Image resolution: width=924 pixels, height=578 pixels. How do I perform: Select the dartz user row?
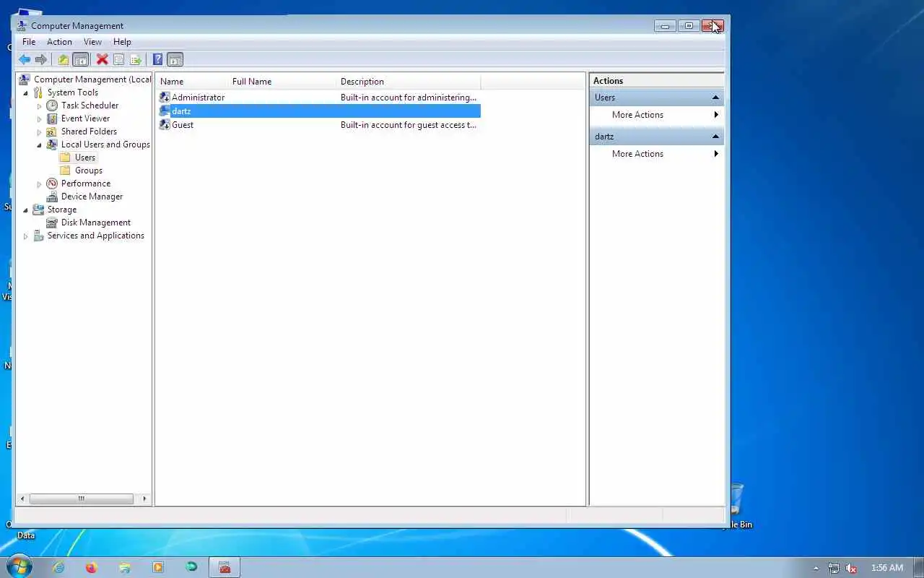coord(319,111)
